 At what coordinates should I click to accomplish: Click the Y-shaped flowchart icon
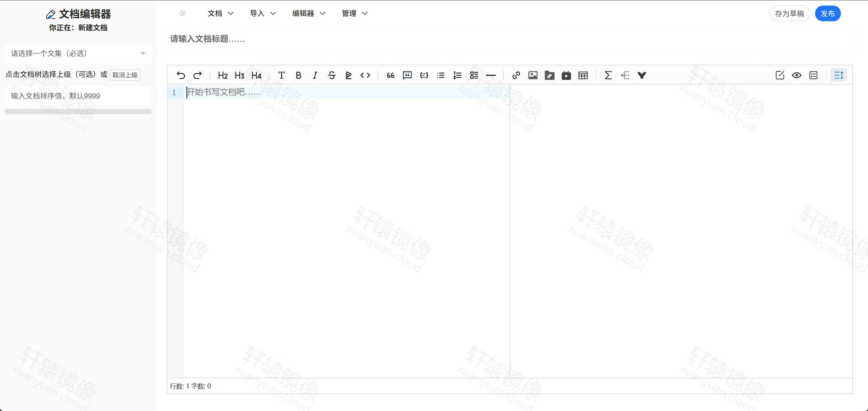click(642, 75)
